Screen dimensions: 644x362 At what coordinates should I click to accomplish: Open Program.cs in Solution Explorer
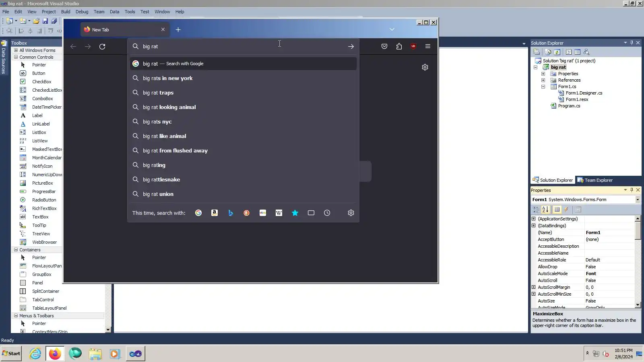[569, 106]
